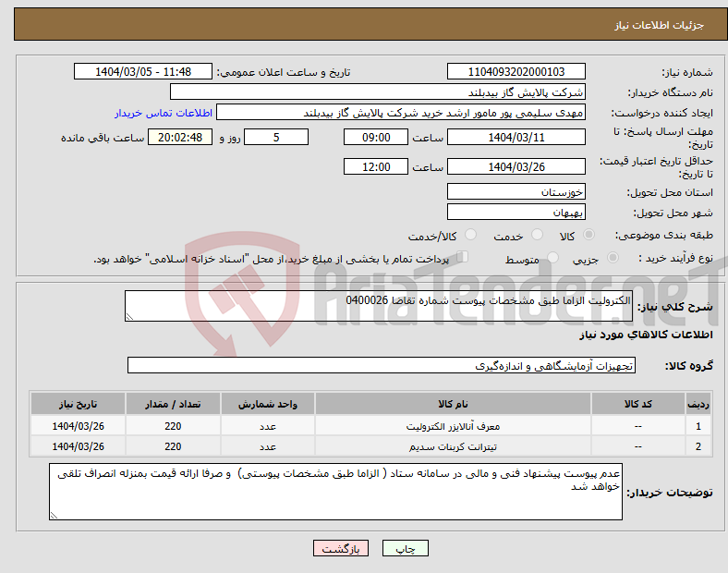
Task: Click the تعداد / مقدار column header
Action: [173, 404]
